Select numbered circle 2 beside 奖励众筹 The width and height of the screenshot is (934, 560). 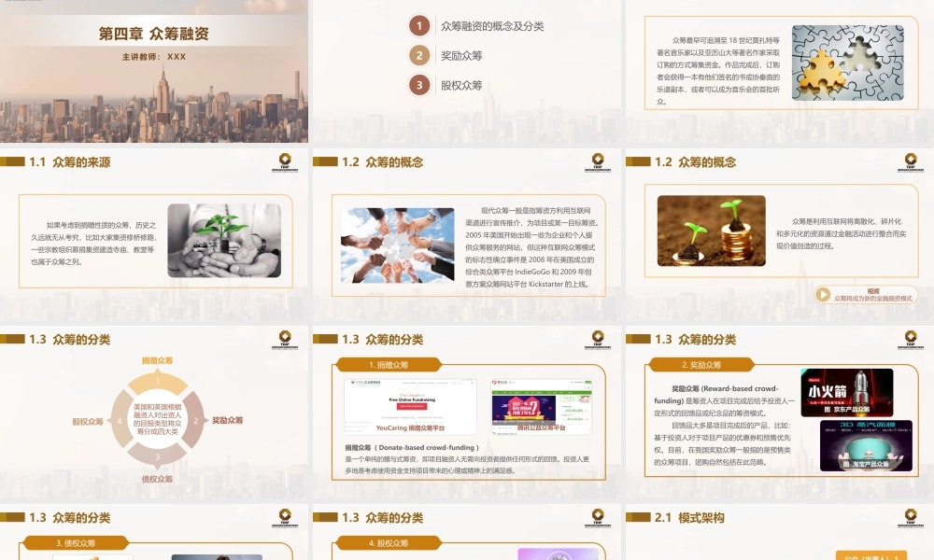coord(417,57)
